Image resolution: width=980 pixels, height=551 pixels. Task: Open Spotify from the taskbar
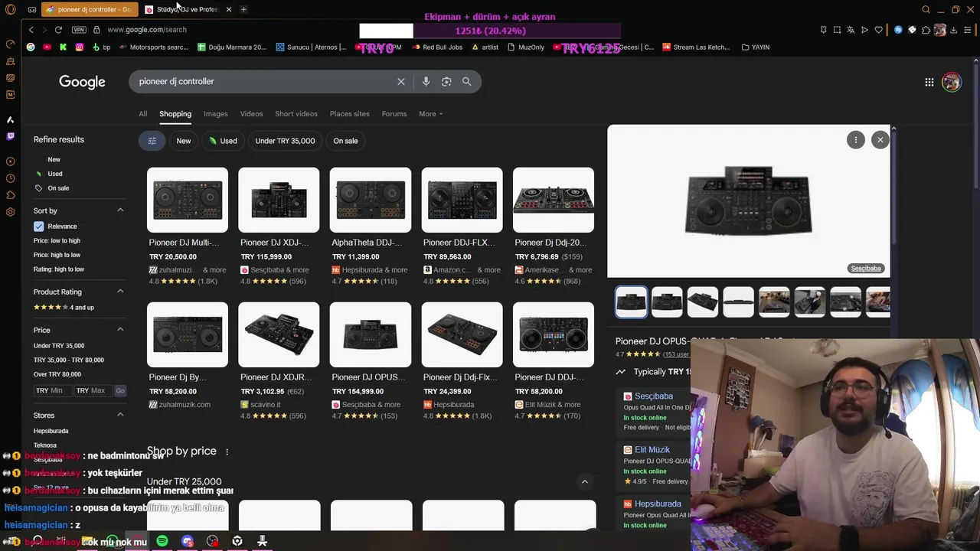point(162,541)
